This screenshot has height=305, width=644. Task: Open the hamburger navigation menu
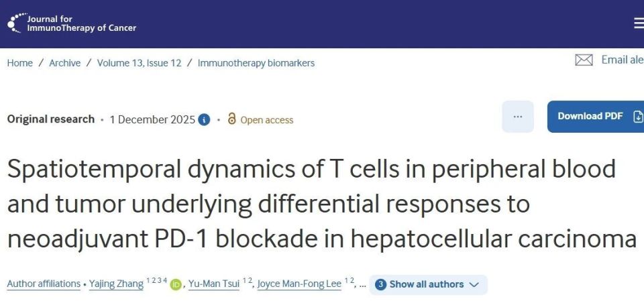tap(639, 23)
